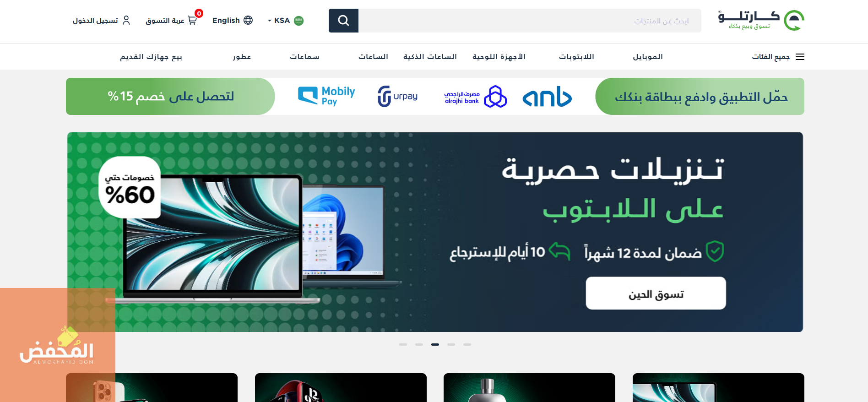Click the Saudi flag country icon
This screenshot has height=402, width=868.
click(298, 21)
